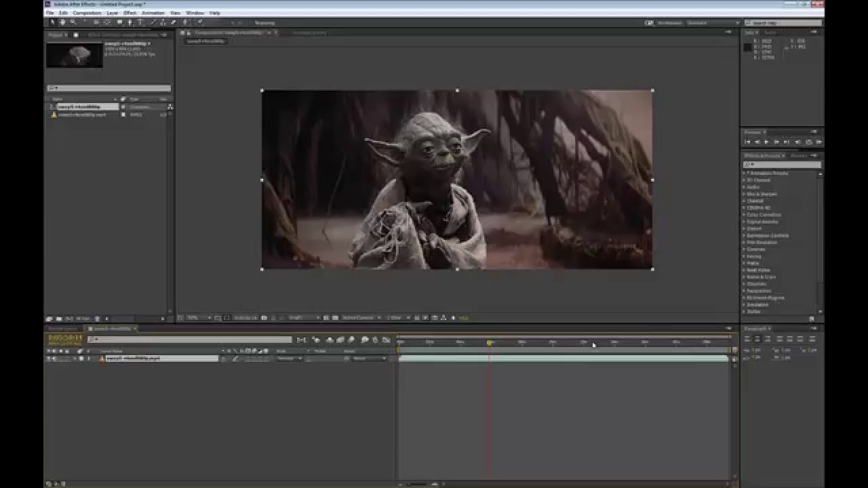Select the Puppet Pin tool
868x488 pixels.
click(199, 22)
